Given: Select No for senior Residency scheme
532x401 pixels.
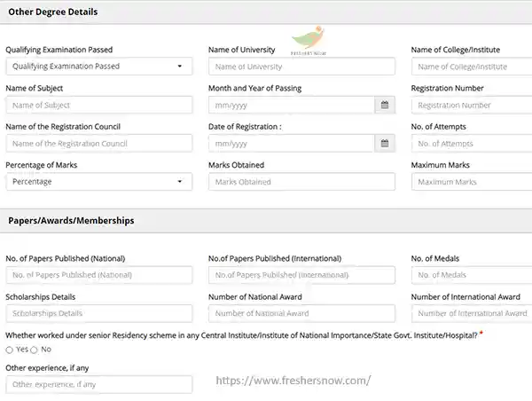Looking at the screenshot, I should [34, 350].
